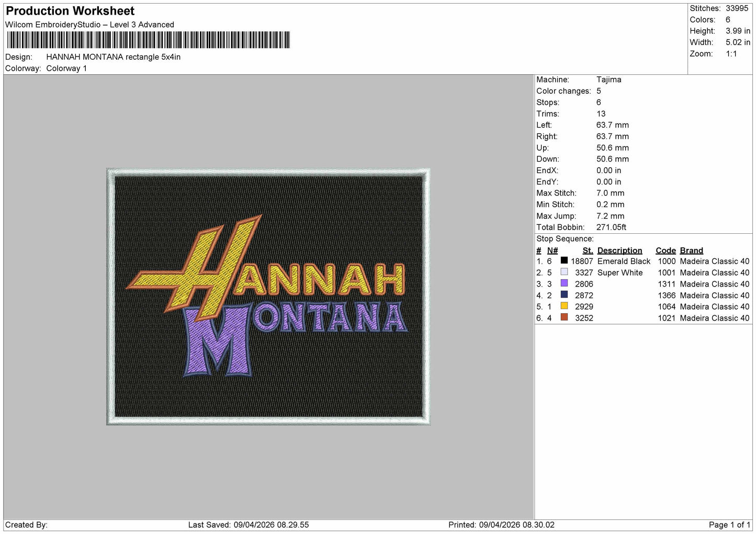Click thread code 1311

point(667,284)
